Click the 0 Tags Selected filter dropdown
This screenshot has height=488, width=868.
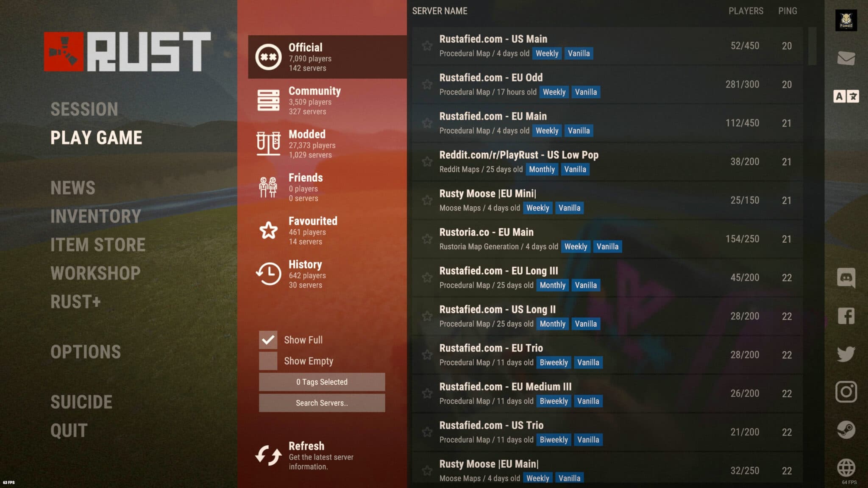[321, 381]
